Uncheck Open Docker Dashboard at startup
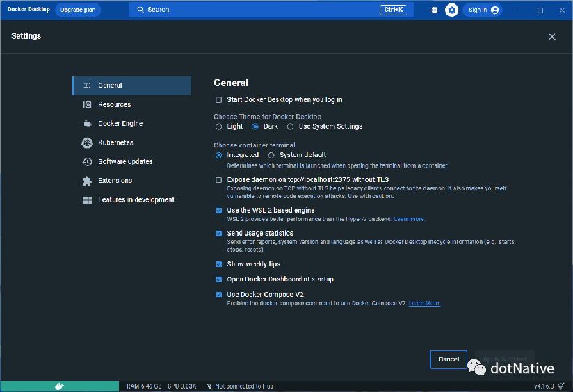Screen dimensions: 573x392 click(219, 279)
